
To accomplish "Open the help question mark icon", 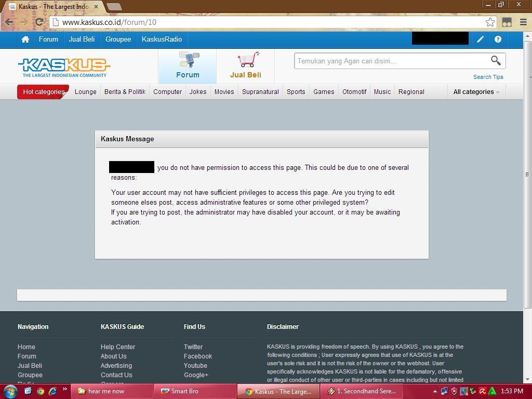I will pos(498,39).
